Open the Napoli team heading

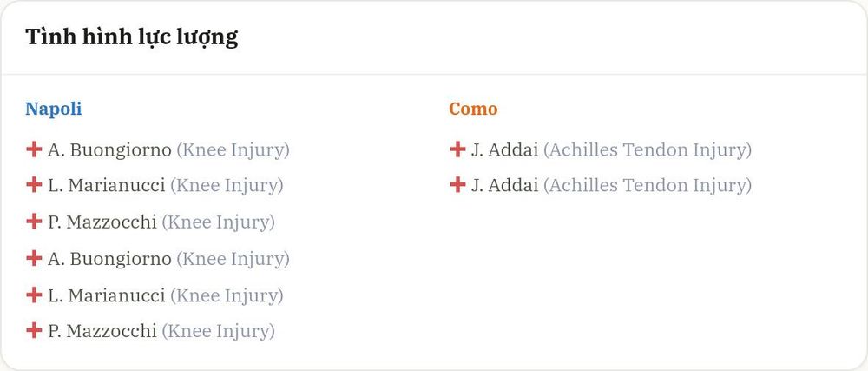coord(54,109)
